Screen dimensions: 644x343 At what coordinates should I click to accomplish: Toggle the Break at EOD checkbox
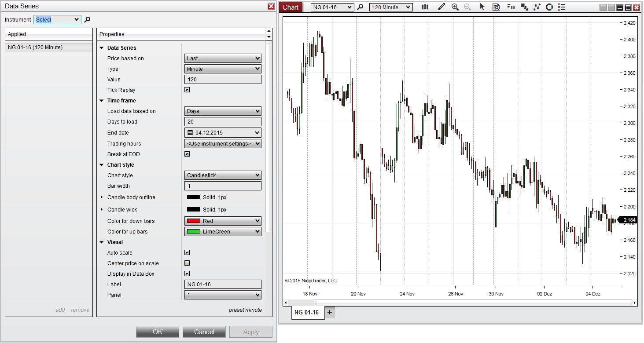[x=187, y=154]
